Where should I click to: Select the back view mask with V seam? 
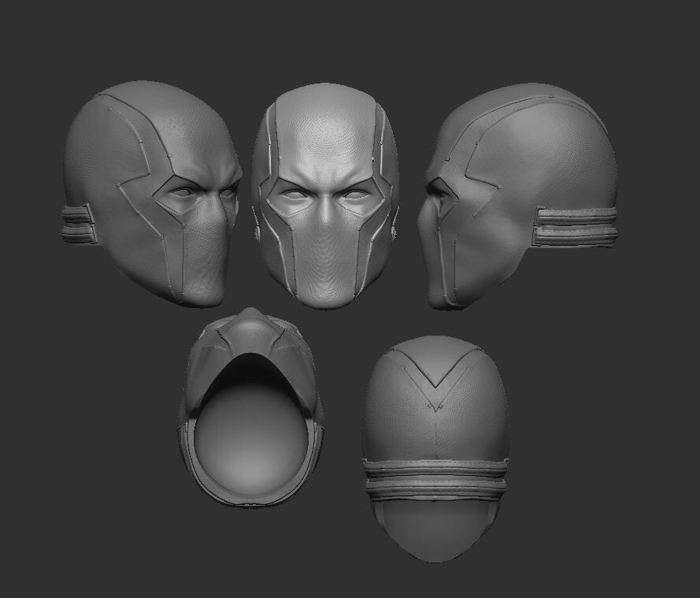(435, 449)
